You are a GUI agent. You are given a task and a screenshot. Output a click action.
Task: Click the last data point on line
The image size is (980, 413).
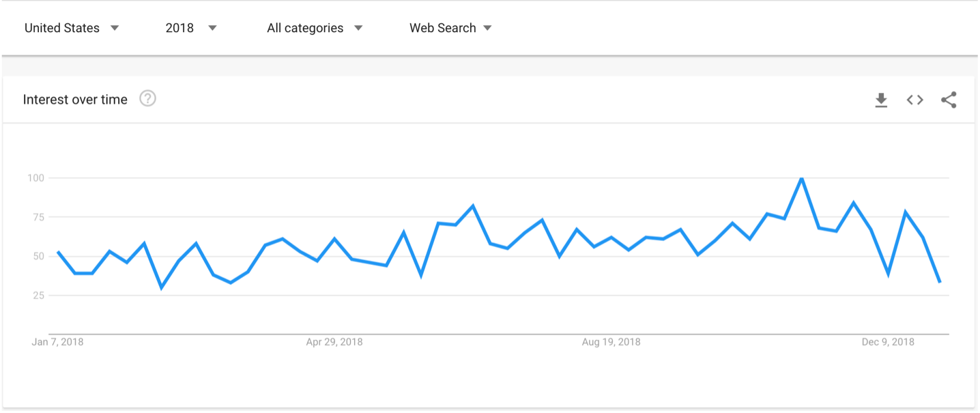pos(940,282)
